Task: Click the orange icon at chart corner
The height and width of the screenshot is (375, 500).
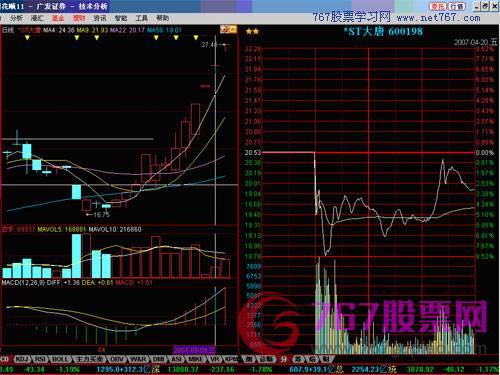Action: point(228,30)
